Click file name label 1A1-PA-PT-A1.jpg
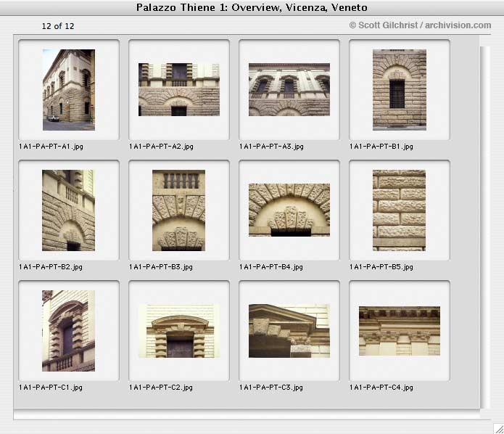 [51, 147]
